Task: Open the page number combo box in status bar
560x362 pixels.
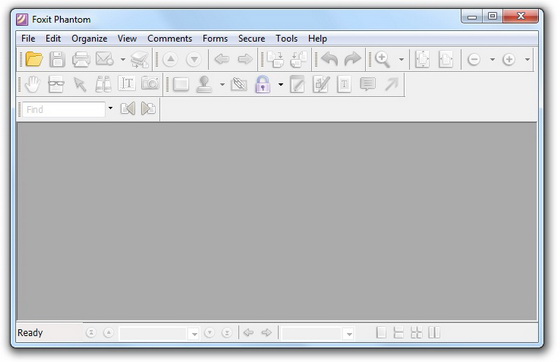Action: point(159,334)
